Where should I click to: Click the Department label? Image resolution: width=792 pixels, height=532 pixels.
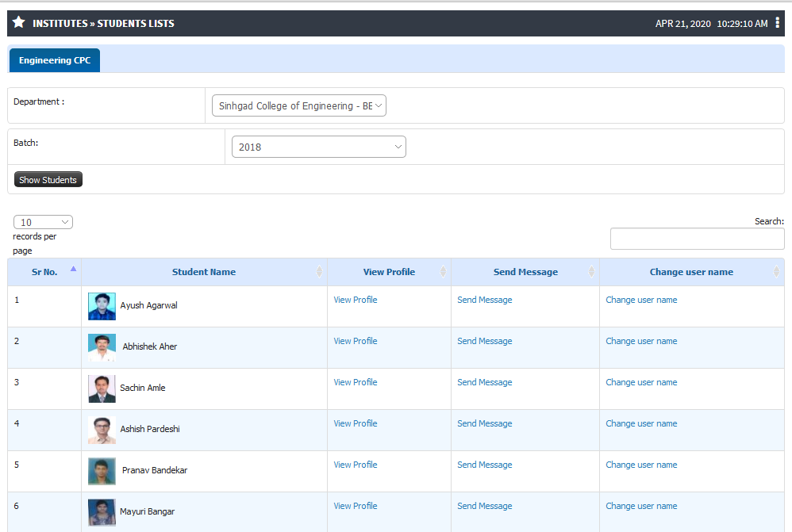point(39,101)
